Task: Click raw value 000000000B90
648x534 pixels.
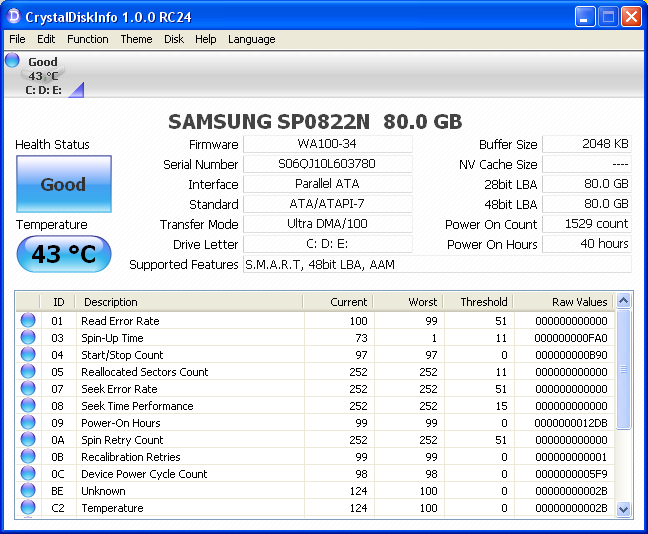Action: 571,355
